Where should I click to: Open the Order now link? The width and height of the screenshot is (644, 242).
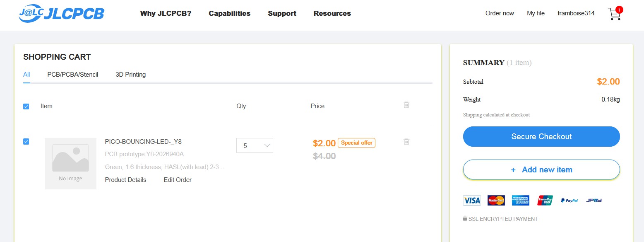[500, 13]
